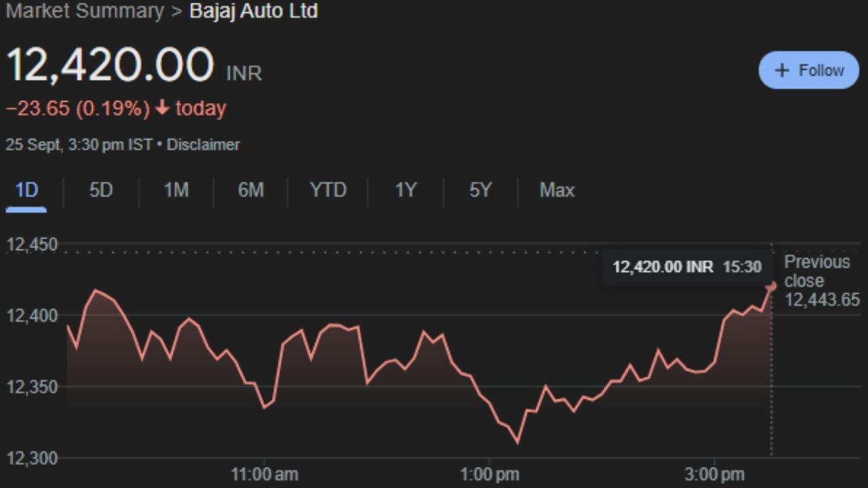Click the 12,300 y-axis label
Image resolution: width=868 pixels, height=488 pixels.
coord(32,458)
